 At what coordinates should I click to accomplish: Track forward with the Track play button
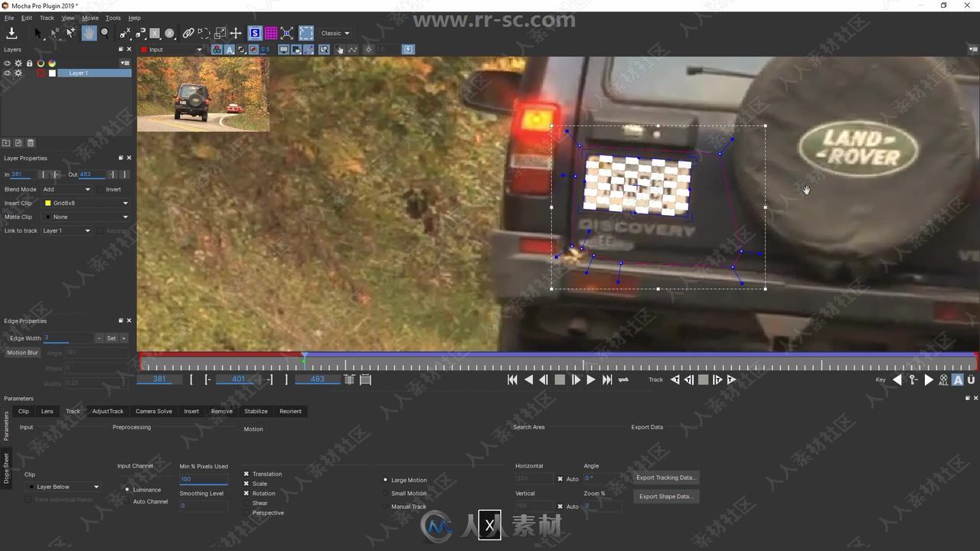click(x=732, y=380)
